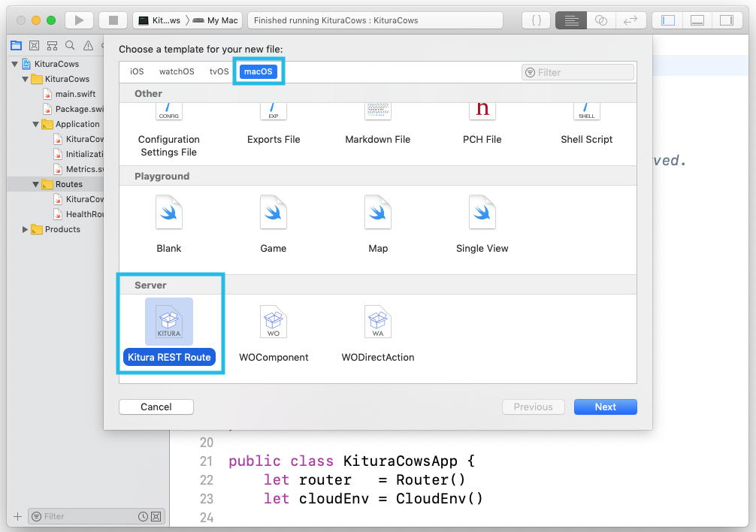Show only recently modified files clock icon
The image size is (756, 532).
pos(144,516)
